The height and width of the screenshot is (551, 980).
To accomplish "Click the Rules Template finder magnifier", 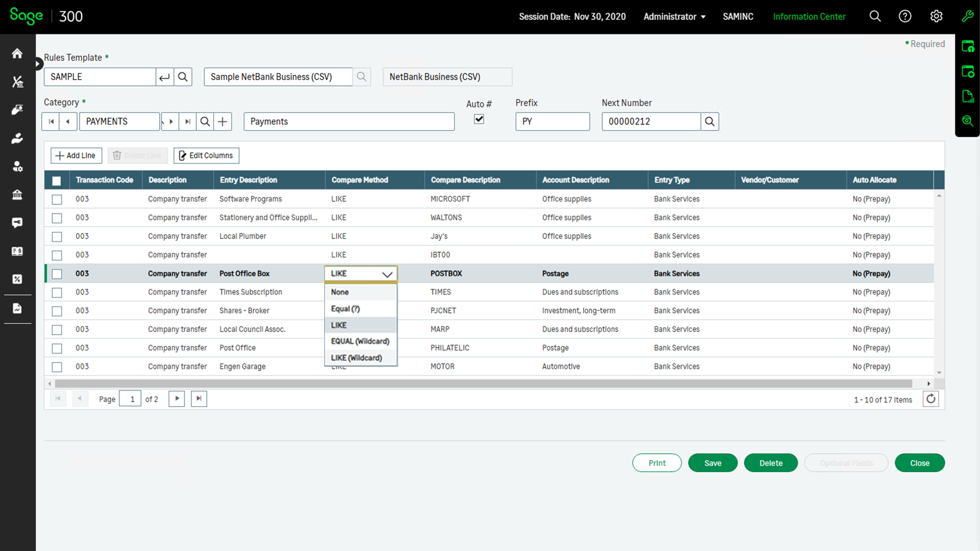I will click(183, 77).
